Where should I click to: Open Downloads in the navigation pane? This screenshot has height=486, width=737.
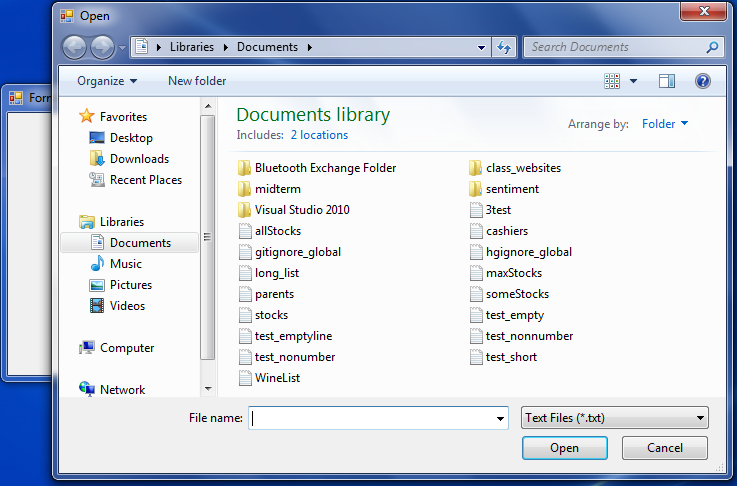coord(129,159)
